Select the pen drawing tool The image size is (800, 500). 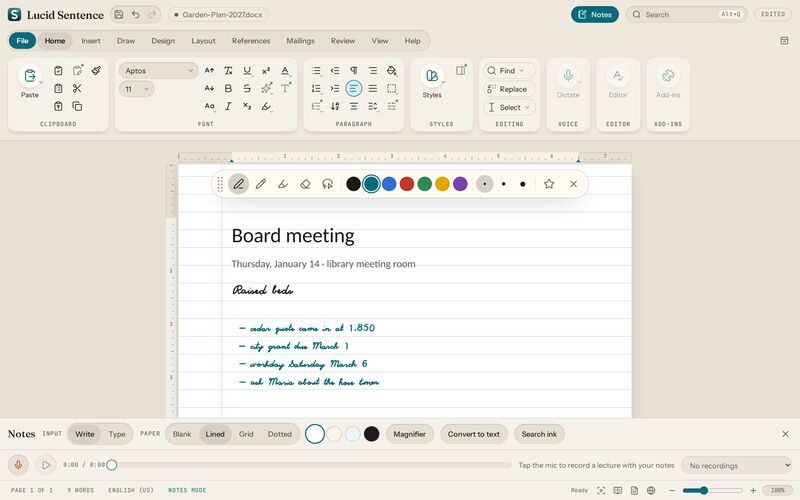point(238,184)
